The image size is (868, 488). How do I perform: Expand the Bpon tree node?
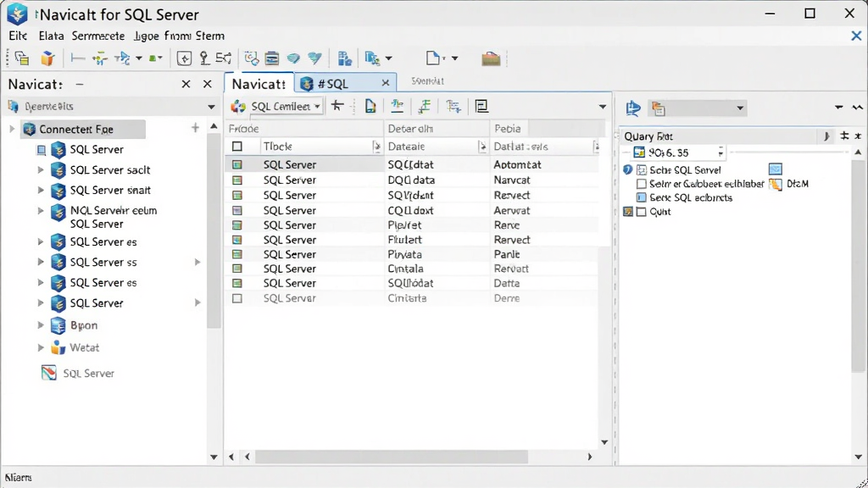[x=41, y=324]
